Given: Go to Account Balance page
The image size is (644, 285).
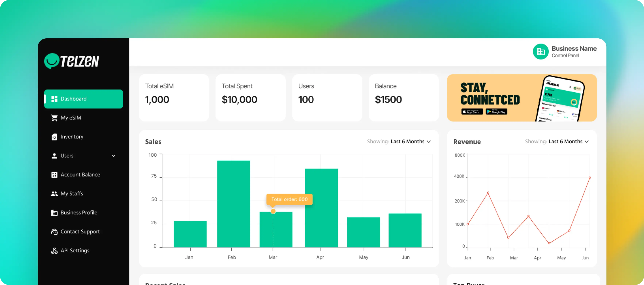Looking at the screenshot, I should click(80, 175).
